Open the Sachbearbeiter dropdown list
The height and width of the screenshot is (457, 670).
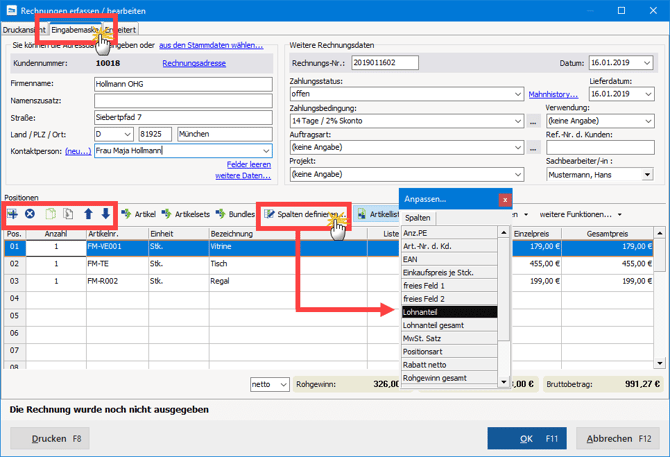(x=647, y=174)
